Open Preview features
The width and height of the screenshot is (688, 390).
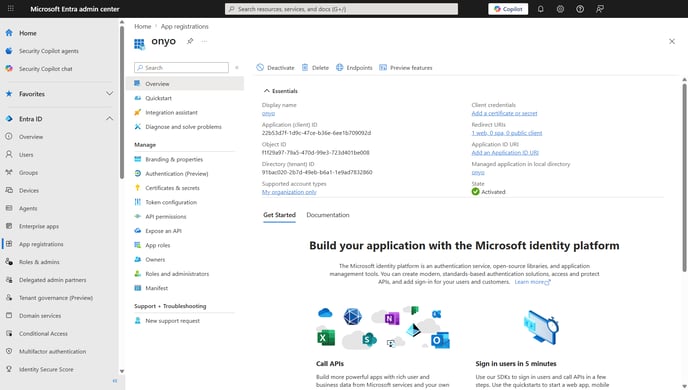pos(406,68)
